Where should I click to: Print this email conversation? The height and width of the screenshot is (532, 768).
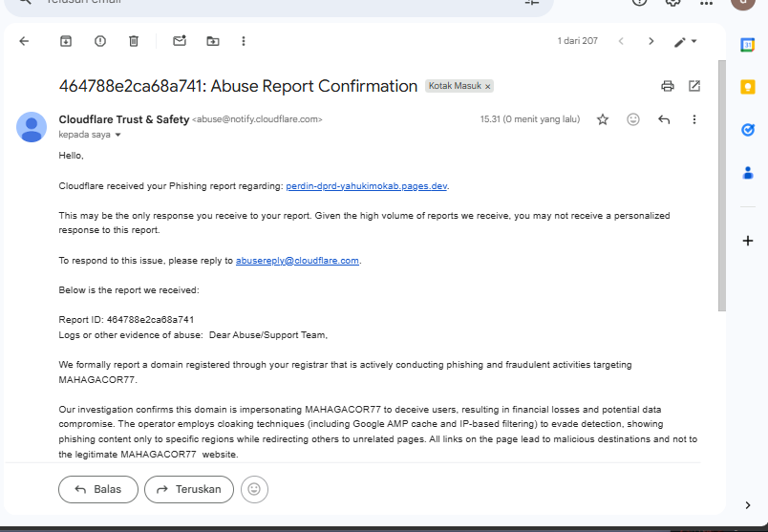coord(667,86)
